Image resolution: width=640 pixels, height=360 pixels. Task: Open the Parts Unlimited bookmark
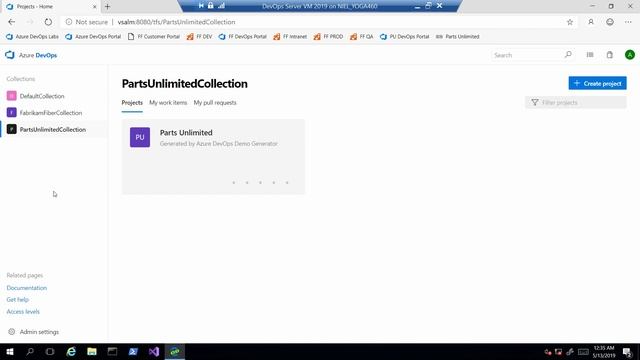point(458,36)
